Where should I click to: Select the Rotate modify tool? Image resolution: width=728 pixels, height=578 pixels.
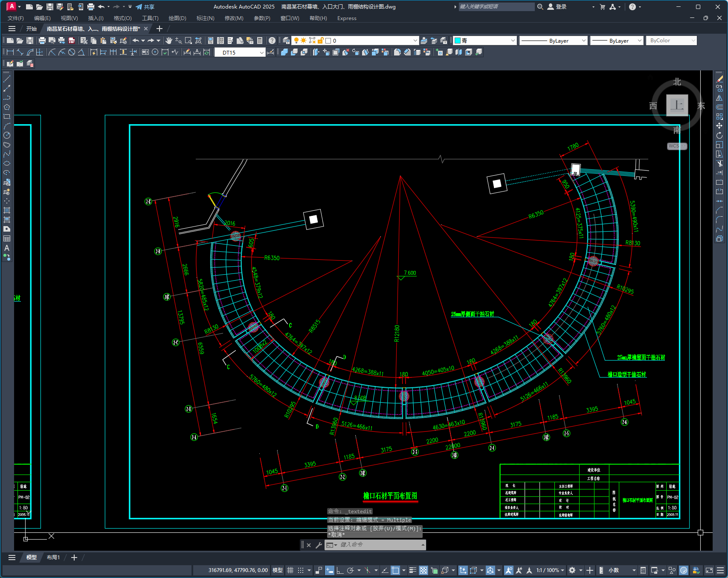tap(719, 135)
